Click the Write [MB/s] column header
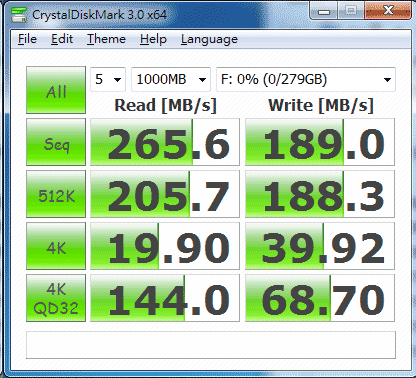This screenshot has height=378, width=416. (321, 105)
